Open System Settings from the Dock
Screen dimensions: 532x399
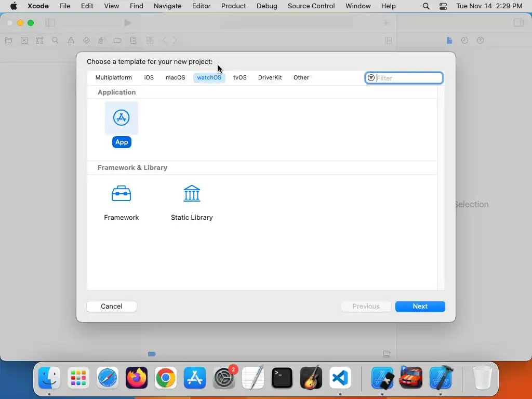pos(224,378)
